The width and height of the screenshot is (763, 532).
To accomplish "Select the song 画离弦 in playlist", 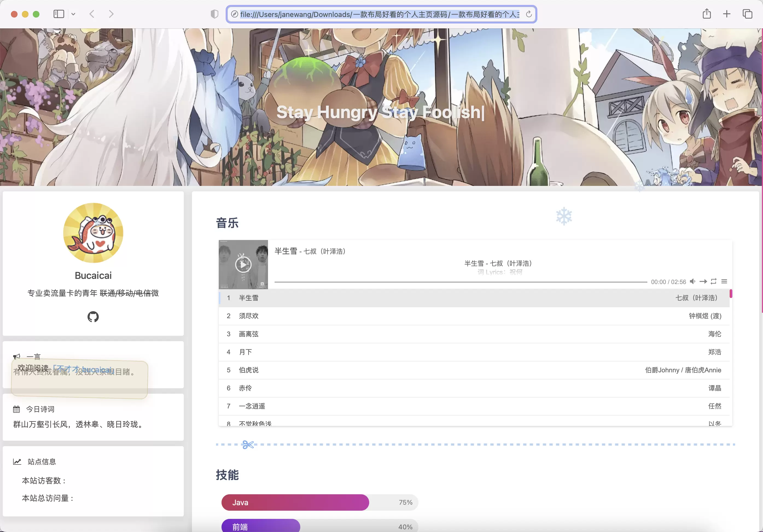I will point(474,334).
